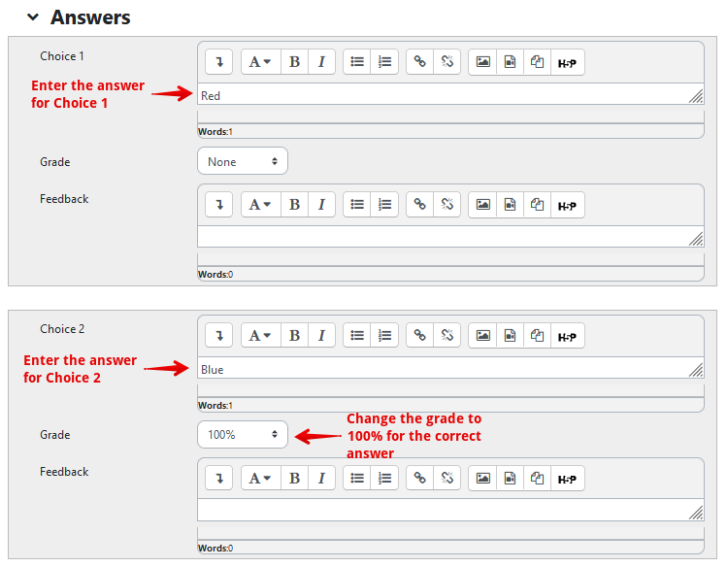Insert image in Choice 1 Feedback editor
This screenshot has height=567, width=728.
(x=482, y=205)
